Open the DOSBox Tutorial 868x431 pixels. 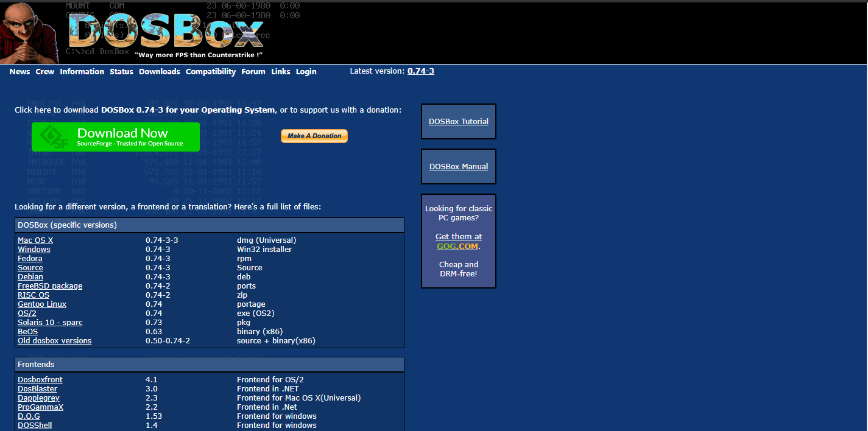458,121
